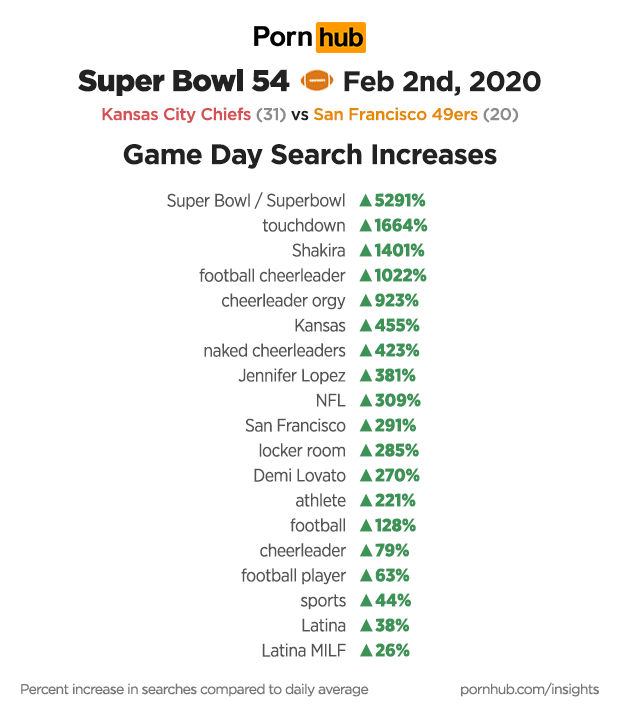Click the green triangle beside Shakira's 1401%

tap(366, 250)
